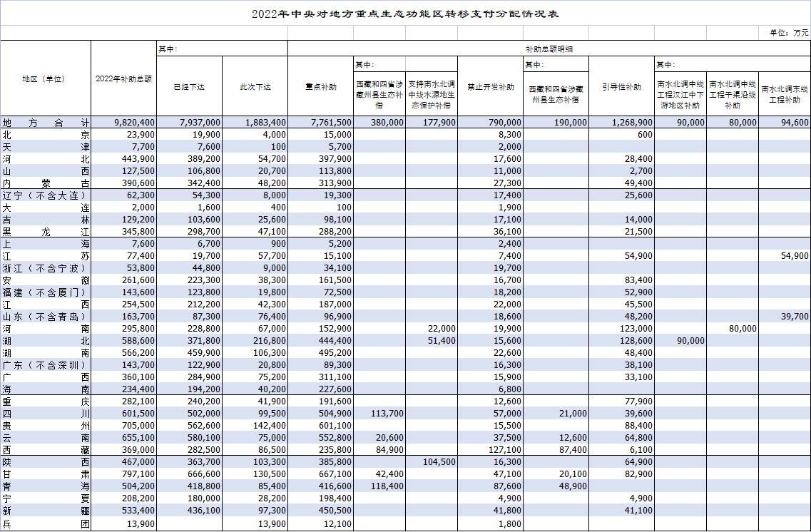Select the 重点补助 column header
This screenshot has height=532, width=811.
320,87
